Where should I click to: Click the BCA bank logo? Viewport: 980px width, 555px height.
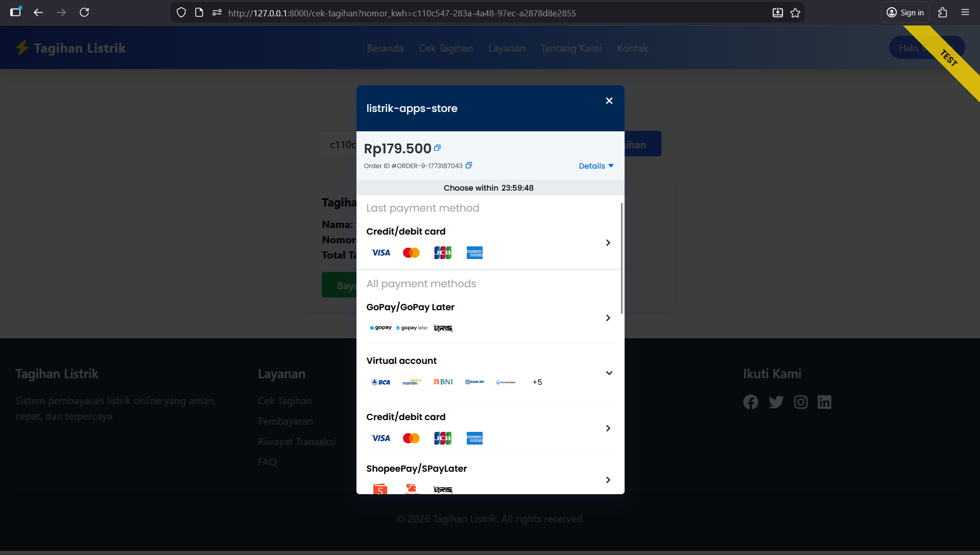(x=381, y=382)
